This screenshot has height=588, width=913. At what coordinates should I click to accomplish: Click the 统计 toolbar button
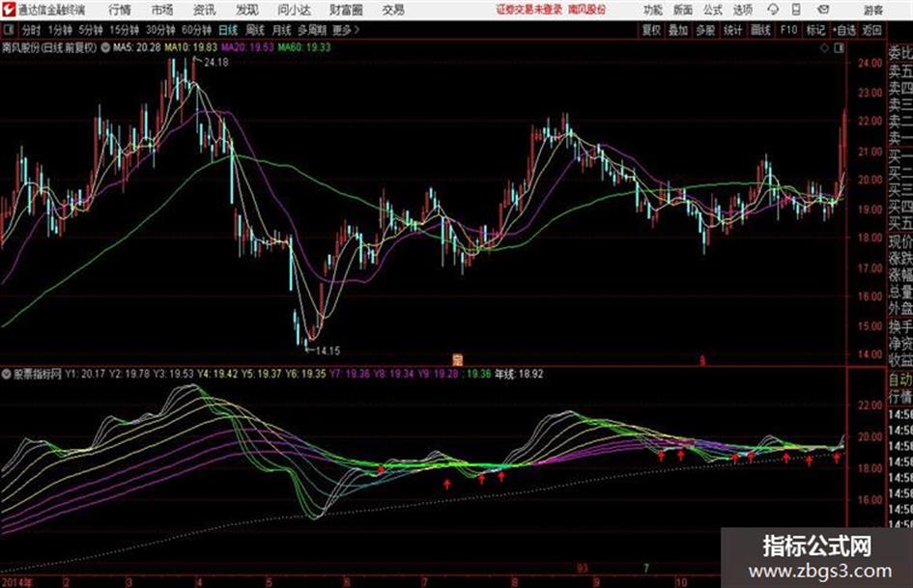pyautogui.click(x=732, y=30)
